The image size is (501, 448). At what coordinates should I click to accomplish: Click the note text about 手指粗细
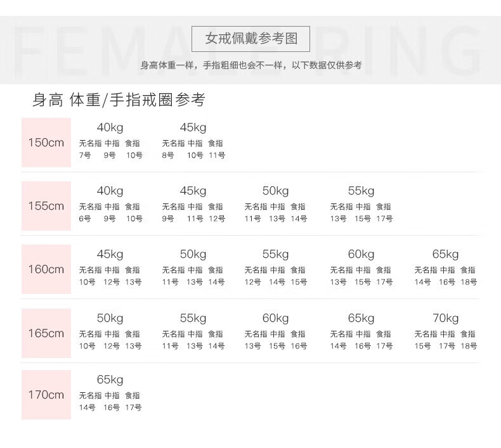[x=251, y=65]
